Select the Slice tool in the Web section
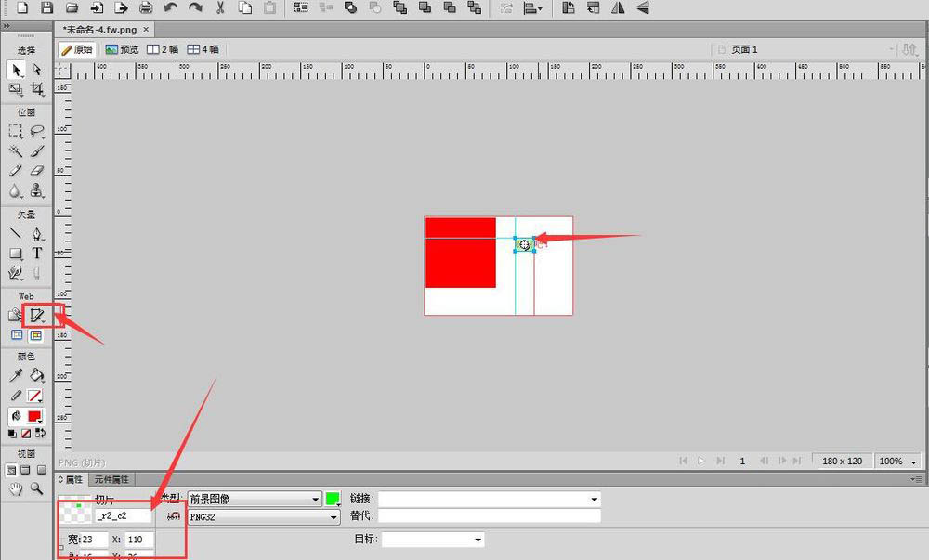929x560 pixels. pyautogui.click(x=37, y=316)
